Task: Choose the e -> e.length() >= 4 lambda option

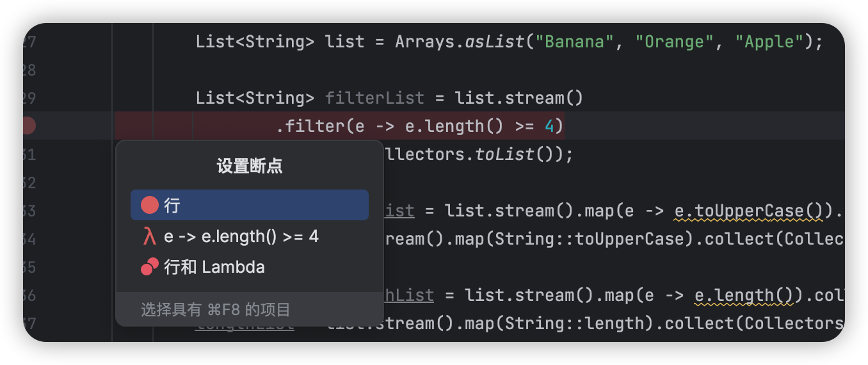Action: pos(250,236)
